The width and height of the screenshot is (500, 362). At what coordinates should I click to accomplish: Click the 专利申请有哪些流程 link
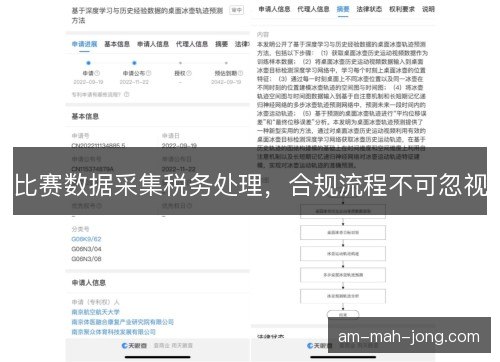97,95
